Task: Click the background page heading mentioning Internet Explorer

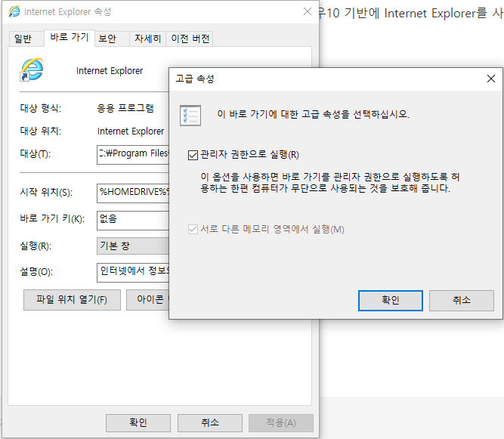Action: [410, 13]
